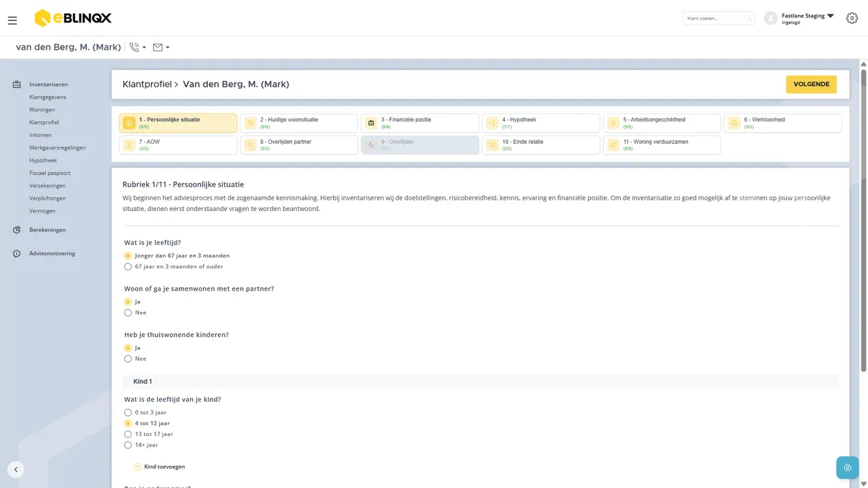Select '67 jaar en 3 maanden of ouder'
868x488 pixels.
tap(128, 267)
